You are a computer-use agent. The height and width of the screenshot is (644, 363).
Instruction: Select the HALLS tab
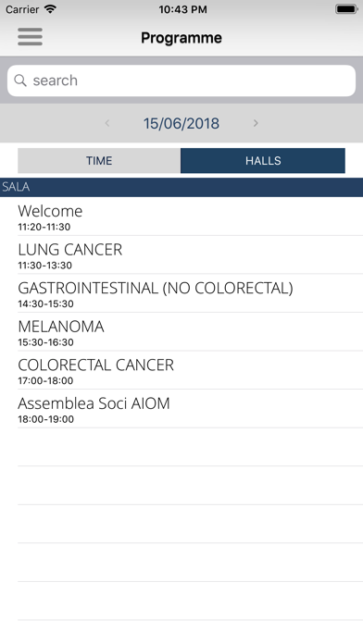coord(263,161)
